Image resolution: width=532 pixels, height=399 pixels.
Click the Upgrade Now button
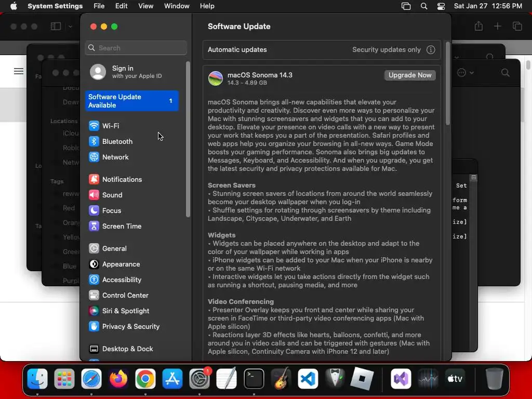410,75
